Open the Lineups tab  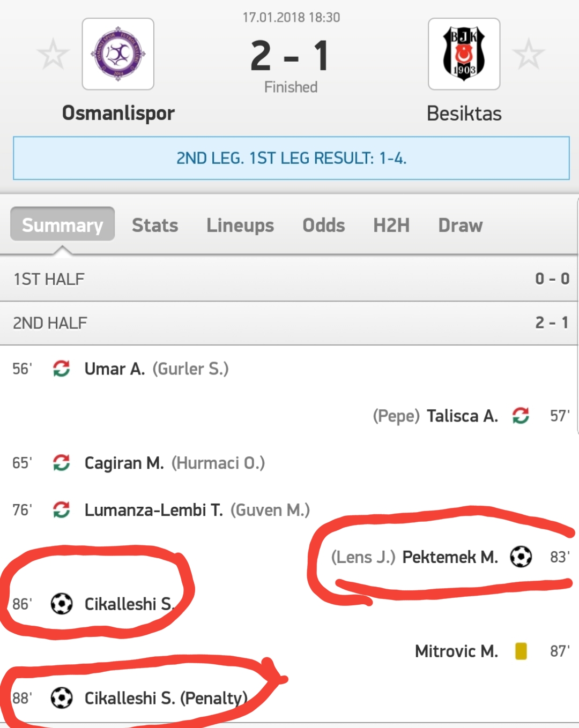pos(240,225)
